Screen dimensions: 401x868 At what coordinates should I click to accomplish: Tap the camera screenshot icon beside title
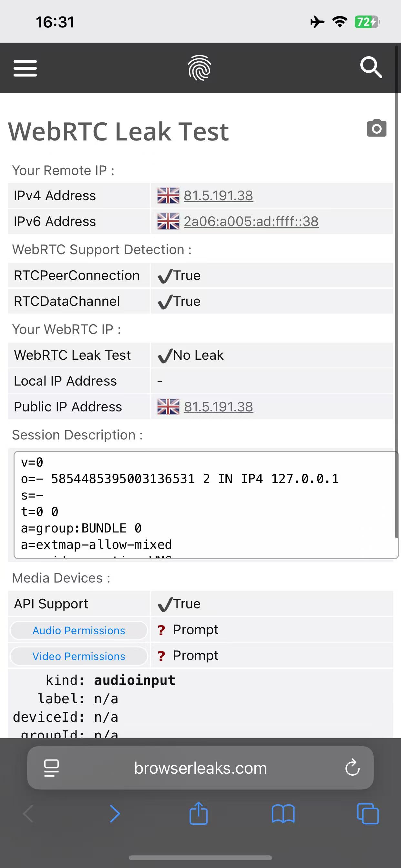pos(376,128)
